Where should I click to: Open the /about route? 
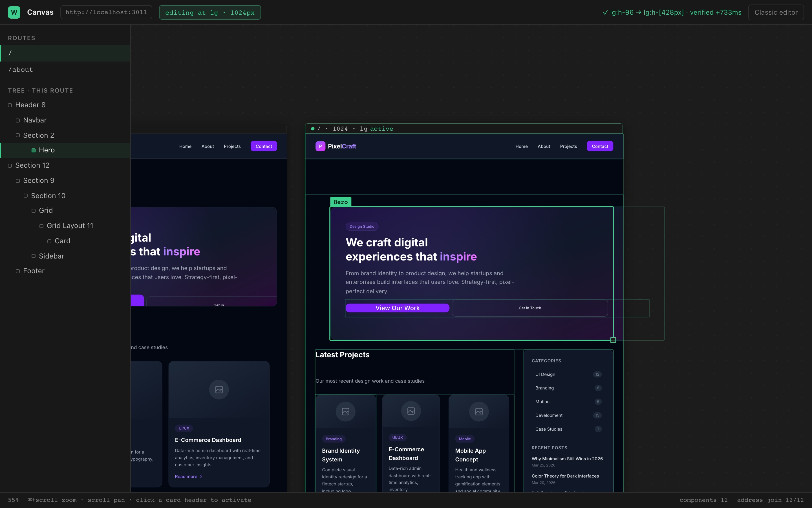click(65, 69)
